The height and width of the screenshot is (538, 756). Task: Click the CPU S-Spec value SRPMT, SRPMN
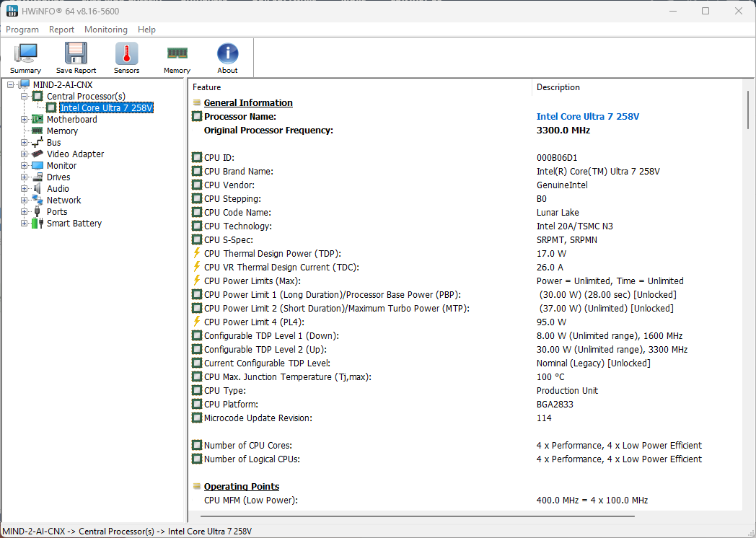[x=566, y=239]
